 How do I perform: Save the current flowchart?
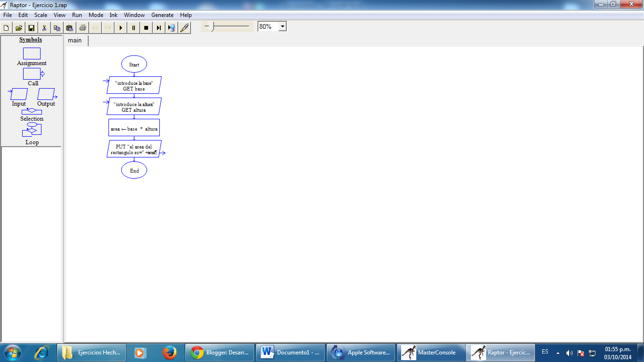31,27
